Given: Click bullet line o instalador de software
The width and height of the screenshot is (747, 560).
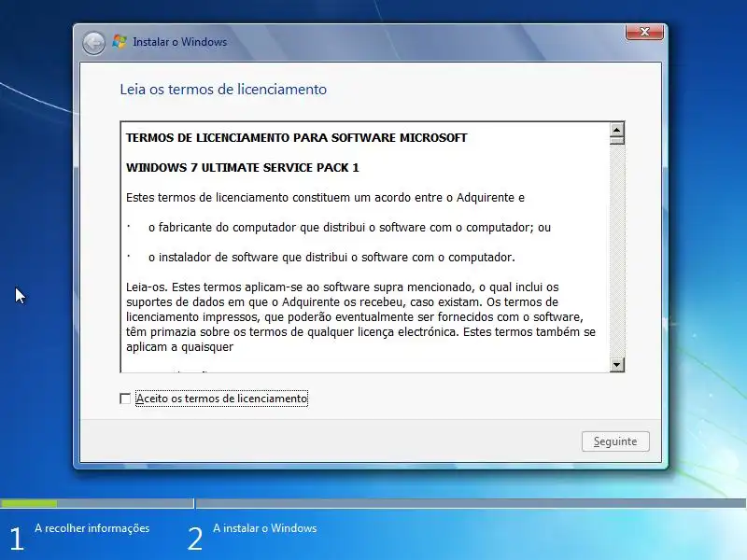Looking at the screenshot, I should (331, 258).
